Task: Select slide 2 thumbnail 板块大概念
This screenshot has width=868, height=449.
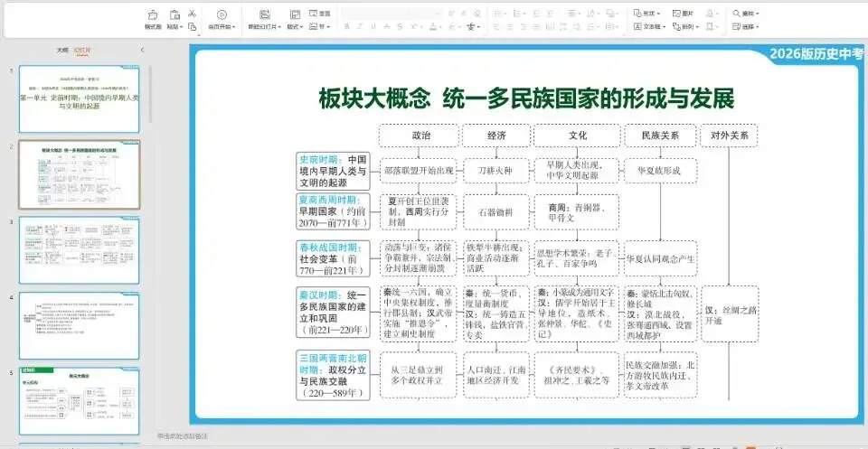Action: 80,174
